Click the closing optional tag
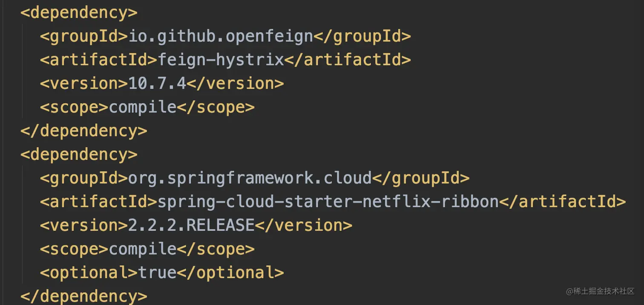Viewport: 644px width, 305px height. click(230, 273)
